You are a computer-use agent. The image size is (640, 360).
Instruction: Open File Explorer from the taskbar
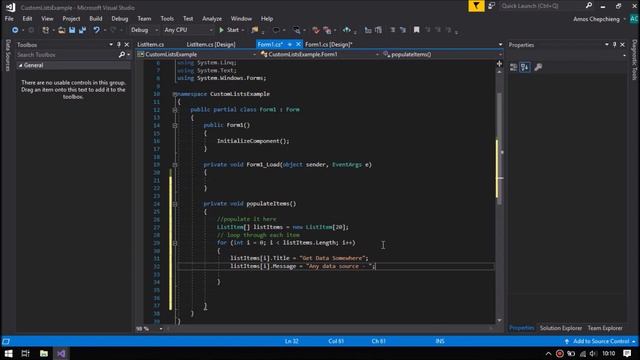[44, 353]
